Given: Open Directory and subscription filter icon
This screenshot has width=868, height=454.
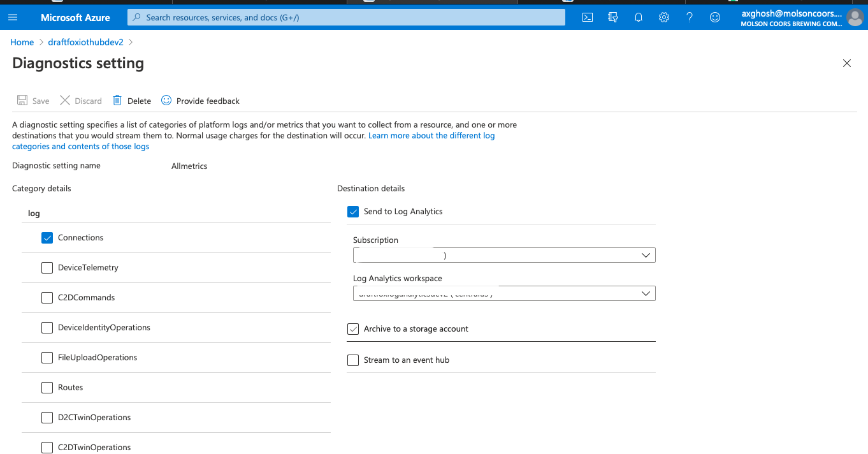Looking at the screenshot, I should (x=613, y=17).
